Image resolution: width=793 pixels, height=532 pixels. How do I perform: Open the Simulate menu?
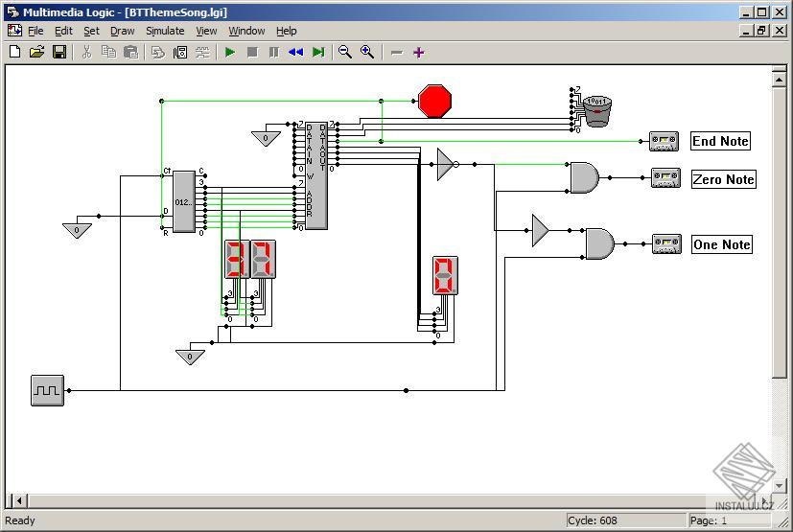click(x=165, y=31)
